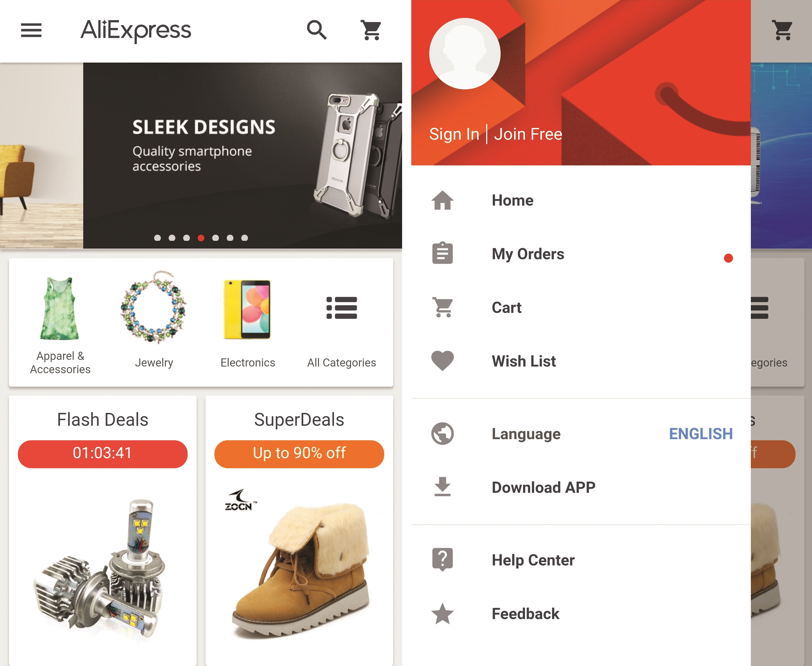
Task: Open the hamburger menu icon
Action: click(x=31, y=30)
